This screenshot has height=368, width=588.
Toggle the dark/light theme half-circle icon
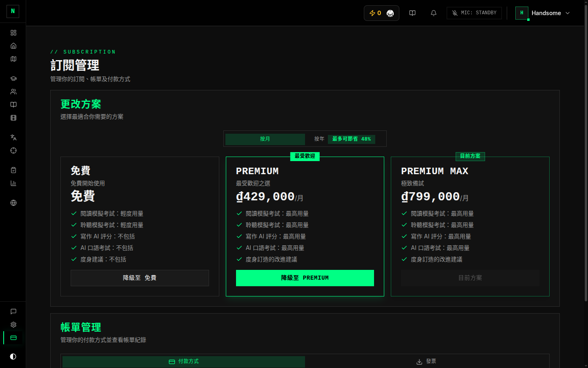(x=13, y=357)
